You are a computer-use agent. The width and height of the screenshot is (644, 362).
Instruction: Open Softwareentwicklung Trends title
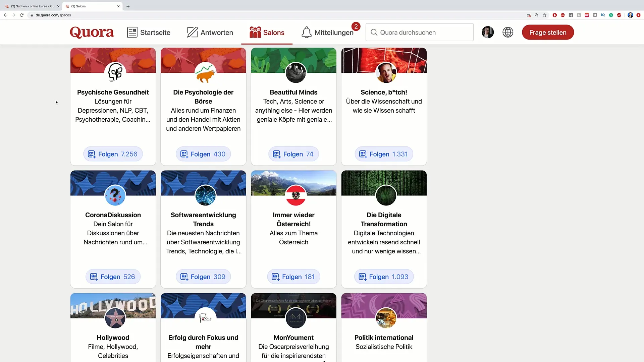coord(203,219)
